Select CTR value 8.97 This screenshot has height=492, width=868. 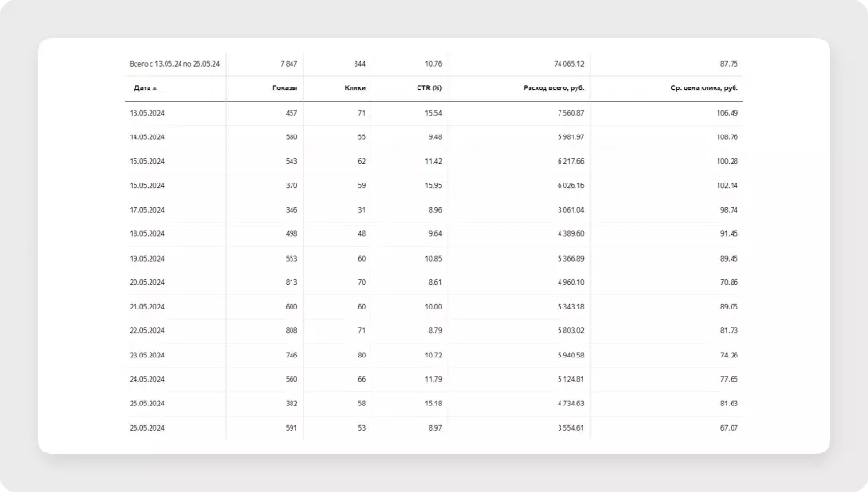point(435,428)
